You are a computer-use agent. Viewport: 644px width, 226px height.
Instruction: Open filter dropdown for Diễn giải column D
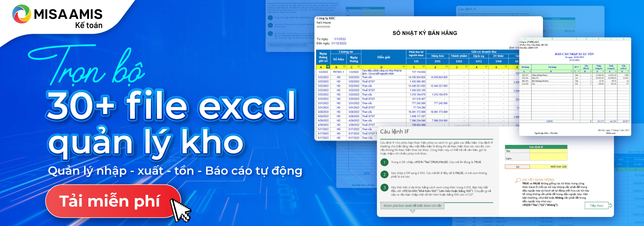tap(404, 67)
